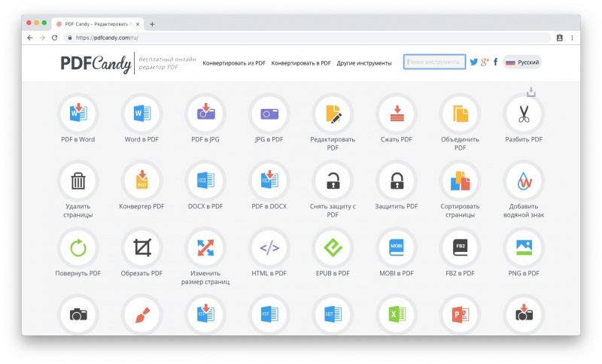Viewport: 602px width, 364px height.
Task: Open Конвертировать из PDF menu
Action: coord(234,63)
